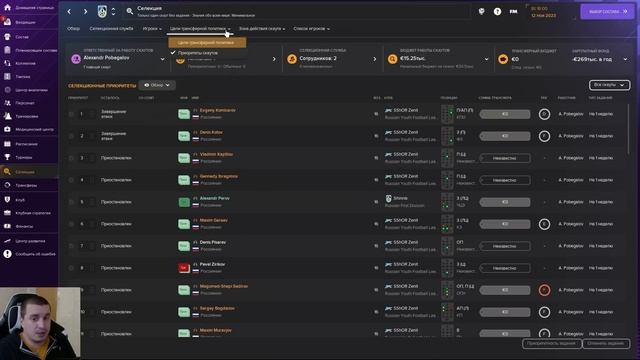The height and width of the screenshot is (360, 640).
Task: Open the Schedule calendar icon
Action: coord(7,144)
